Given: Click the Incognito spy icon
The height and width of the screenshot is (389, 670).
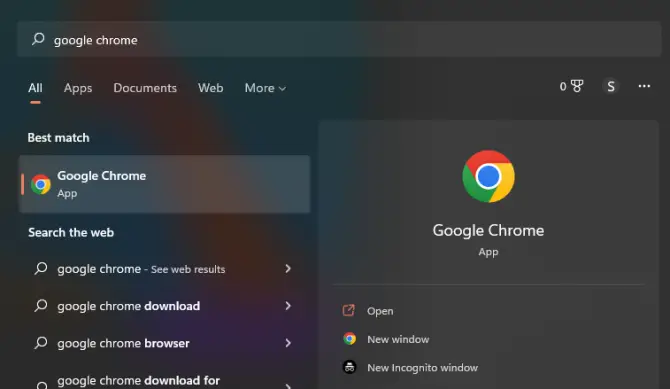Looking at the screenshot, I should [350, 367].
